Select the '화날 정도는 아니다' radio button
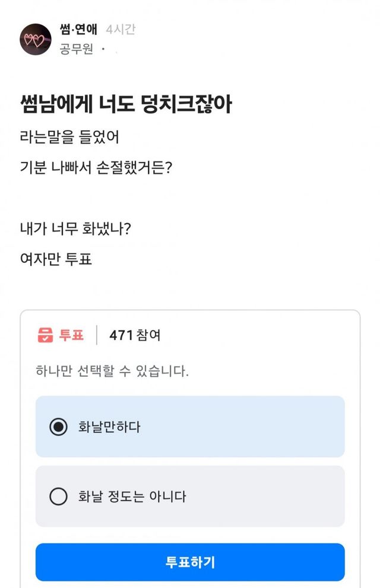The height and width of the screenshot is (588, 380). pyautogui.click(x=58, y=496)
